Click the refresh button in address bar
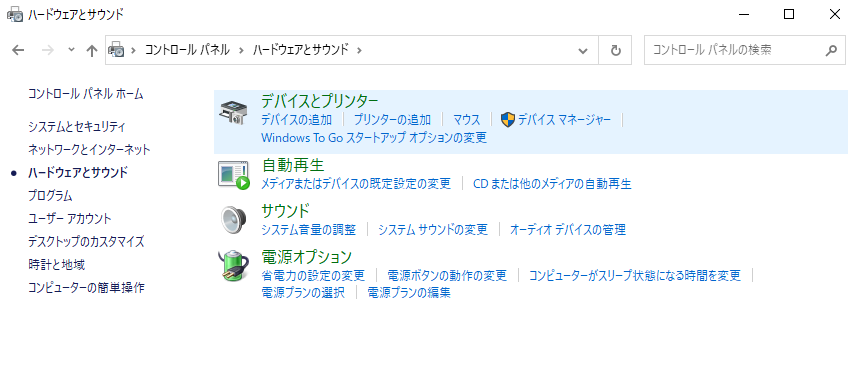This screenshot has height=371, width=856. pos(615,50)
